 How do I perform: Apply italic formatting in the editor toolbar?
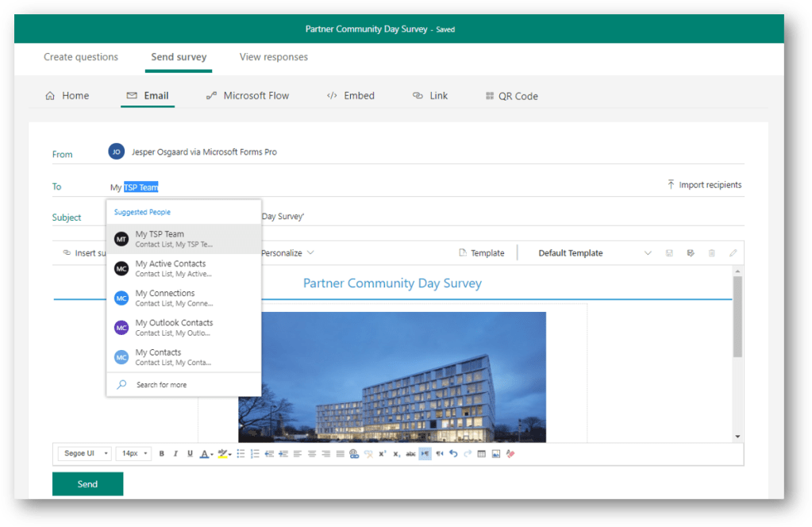(175, 454)
